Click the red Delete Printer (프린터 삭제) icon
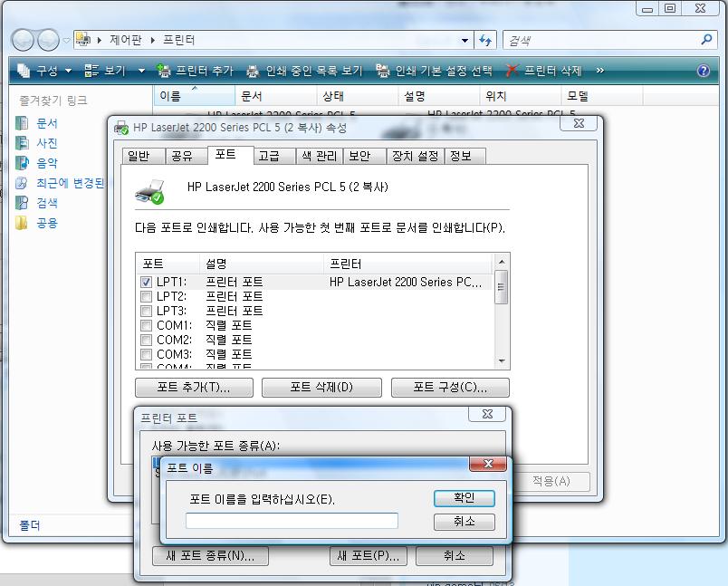 [x=512, y=71]
